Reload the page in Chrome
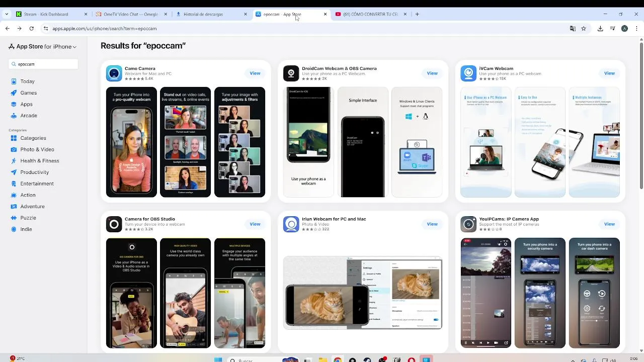The width and height of the screenshot is (644, 362). [31, 29]
